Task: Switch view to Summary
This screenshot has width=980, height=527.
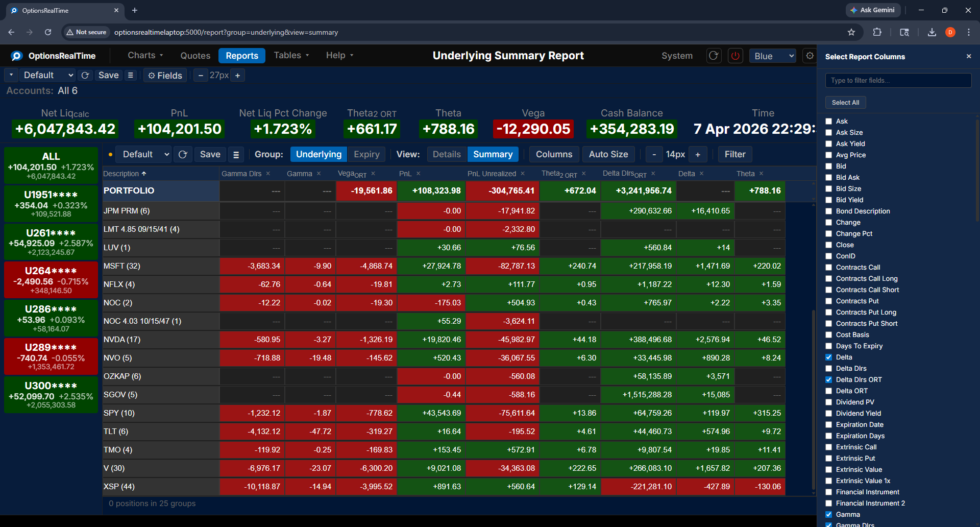Action: point(493,154)
